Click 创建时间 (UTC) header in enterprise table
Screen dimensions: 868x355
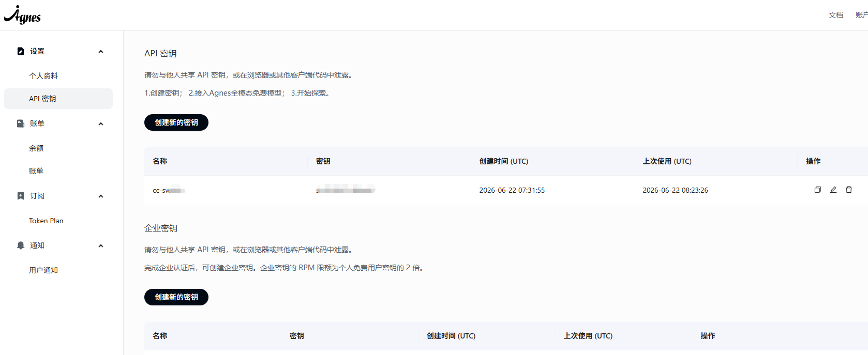pyautogui.click(x=451, y=336)
